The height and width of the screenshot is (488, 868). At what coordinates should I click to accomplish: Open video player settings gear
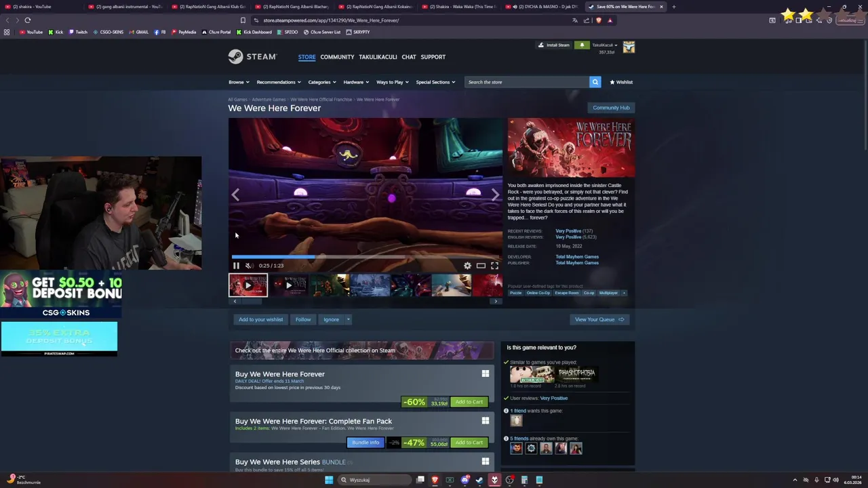coord(467,266)
